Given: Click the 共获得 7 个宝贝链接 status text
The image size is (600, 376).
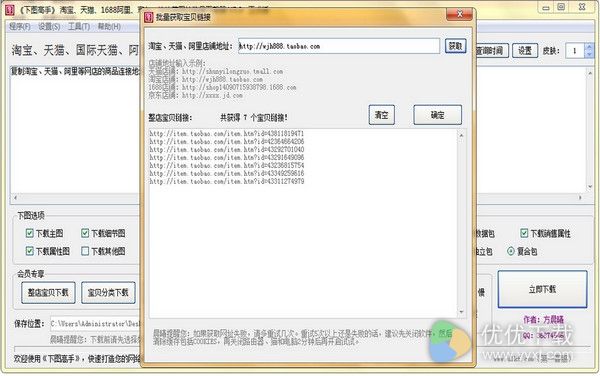Looking at the screenshot, I should coord(254,118).
